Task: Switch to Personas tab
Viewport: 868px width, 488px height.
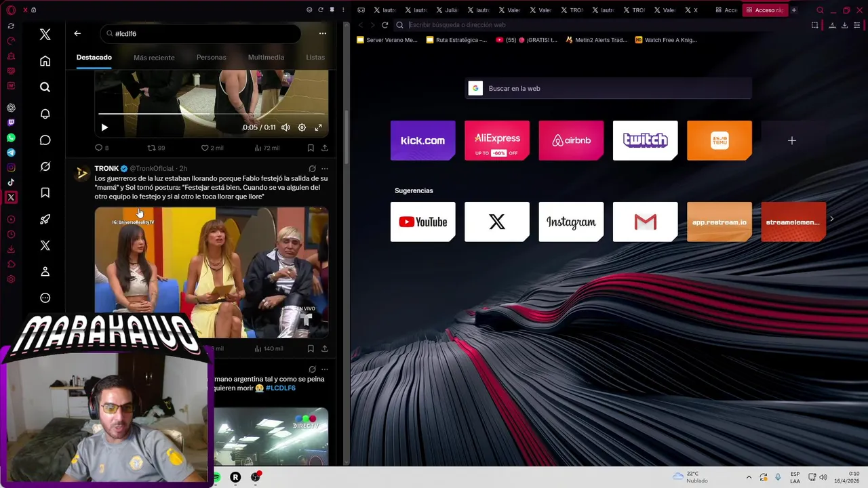Action: [x=211, y=57]
